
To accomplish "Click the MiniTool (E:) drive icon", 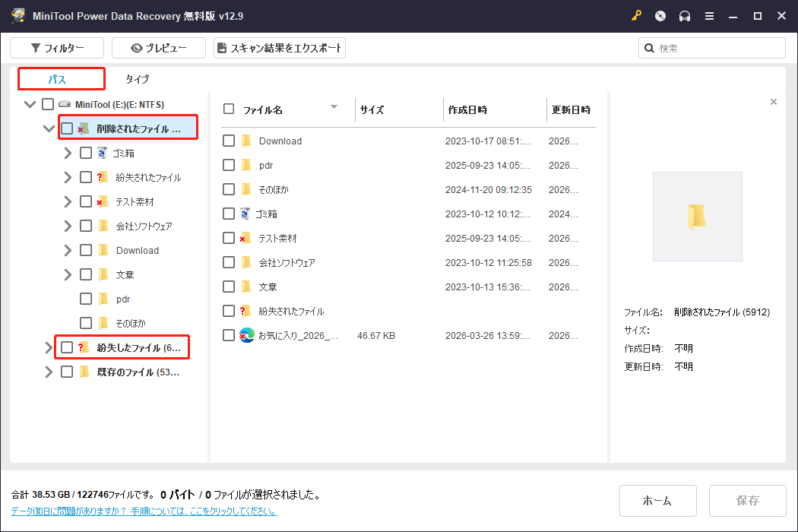I will point(65,104).
